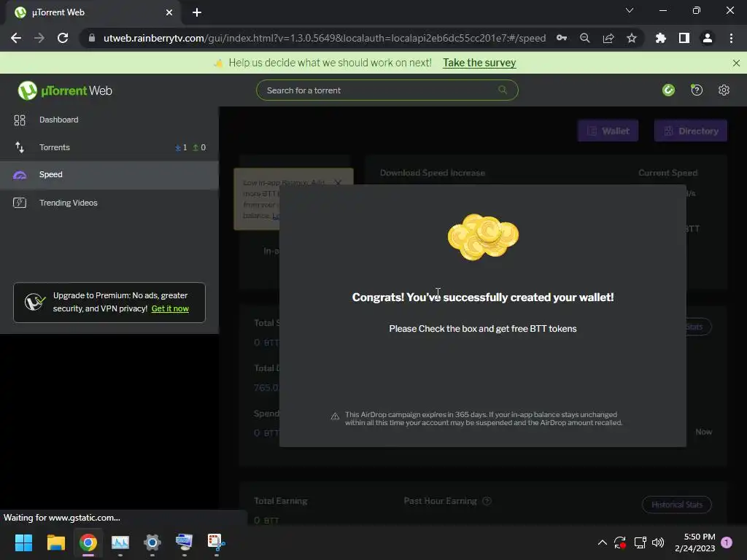Open the help question mark icon
This screenshot has width=747, height=560.
(x=697, y=90)
